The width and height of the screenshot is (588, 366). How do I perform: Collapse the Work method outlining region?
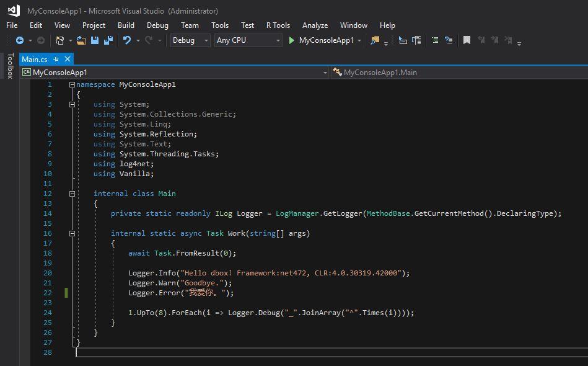click(x=72, y=233)
